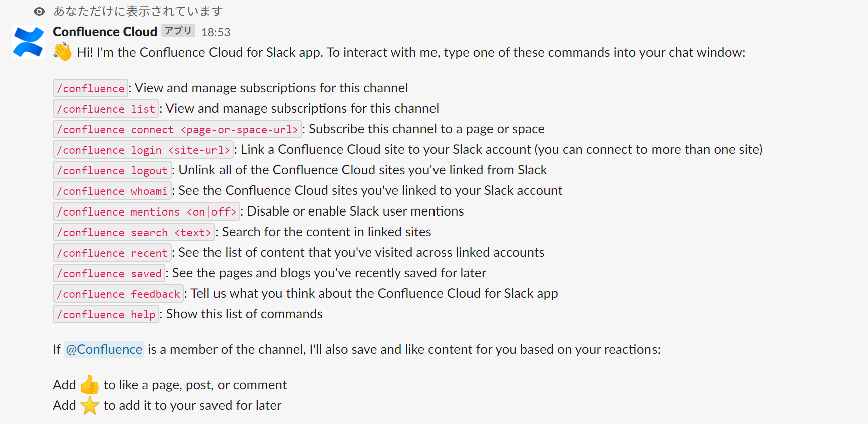Click the /confluence login command snippet

click(143, 150)
